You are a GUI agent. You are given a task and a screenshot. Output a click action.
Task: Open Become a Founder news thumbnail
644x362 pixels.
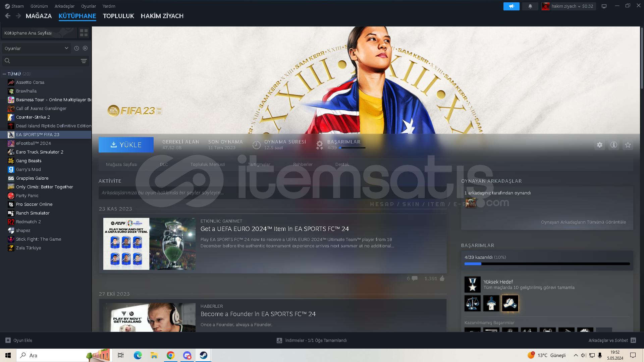[x=149, y=317]
